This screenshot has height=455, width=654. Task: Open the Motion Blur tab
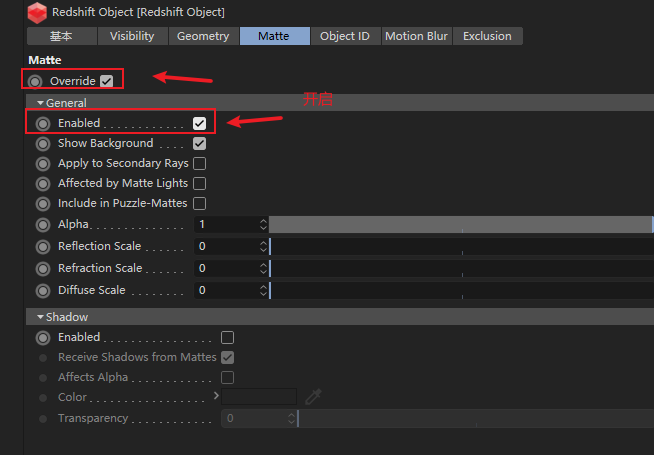(416, 36)
